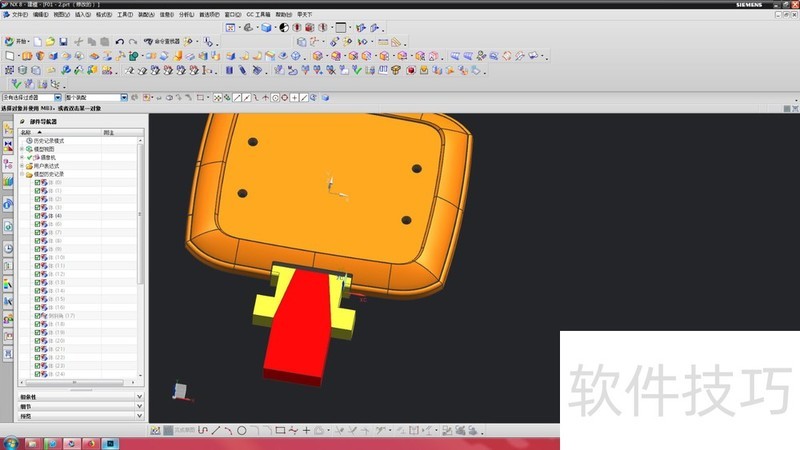Click the History clock sidebar icon
The width and height of the screenshot is (800, 450).
[x=8, y=248]
